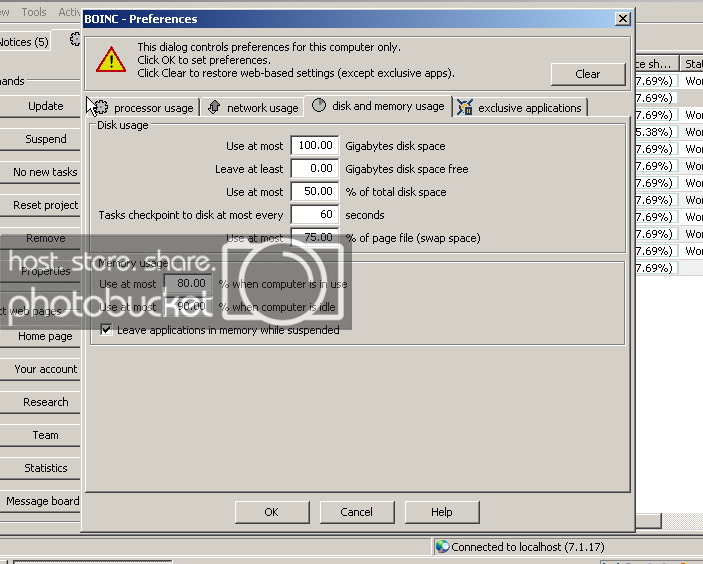Image resolution: width=703 pixels, height=564 pixels.
Task: Open the Help button in dialog
Action: point(441,512)
